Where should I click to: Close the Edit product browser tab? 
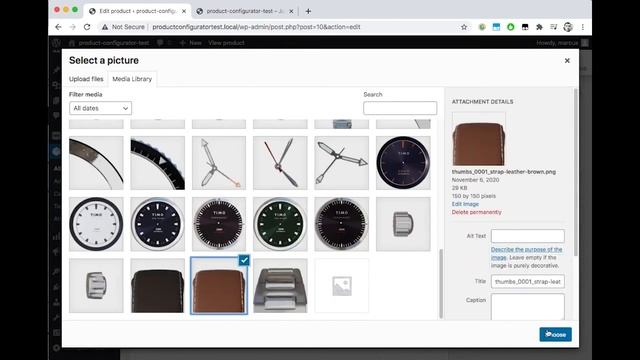coord(184,11)
